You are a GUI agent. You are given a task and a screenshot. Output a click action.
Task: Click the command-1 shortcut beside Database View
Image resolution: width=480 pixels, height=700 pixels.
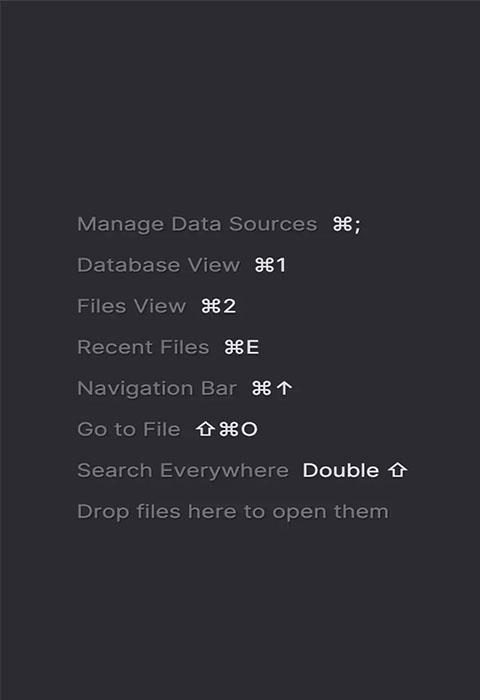270,265
